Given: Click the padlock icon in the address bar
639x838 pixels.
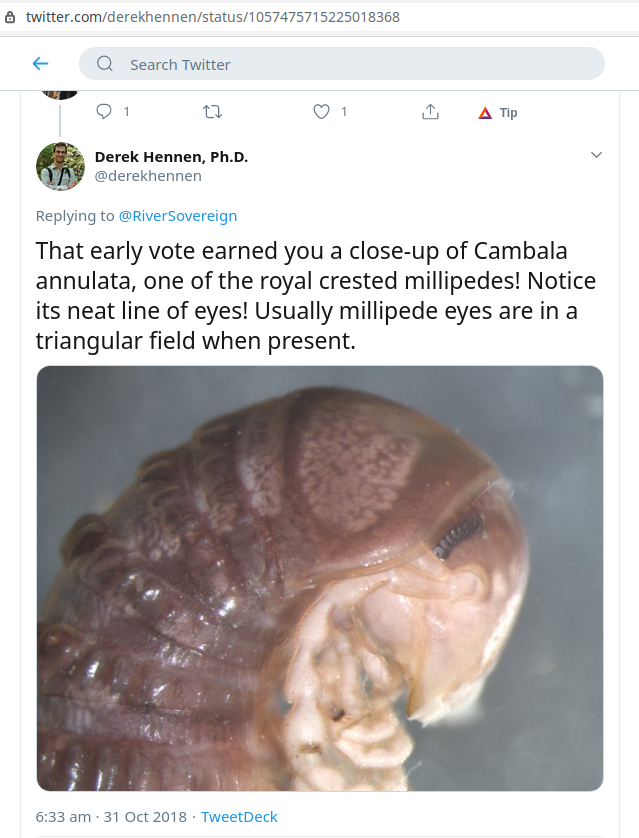Looking at the screenshot, I should 10,17.
